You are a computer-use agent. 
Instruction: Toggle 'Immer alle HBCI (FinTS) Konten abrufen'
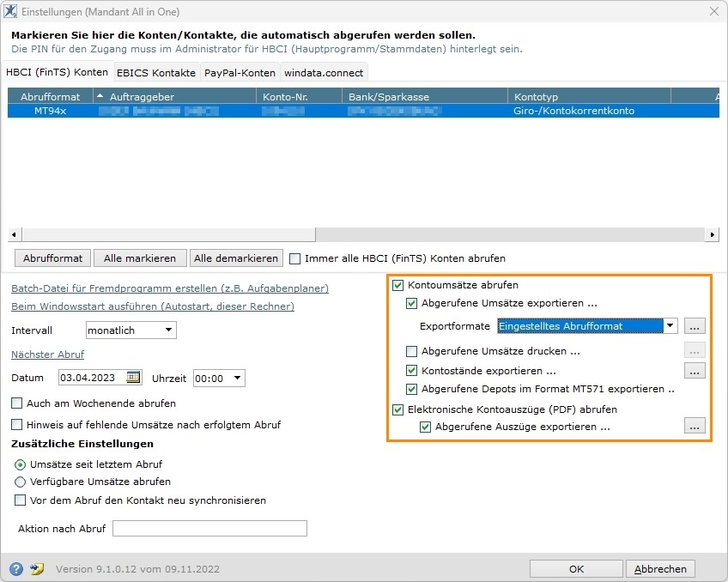pos(294,258)
